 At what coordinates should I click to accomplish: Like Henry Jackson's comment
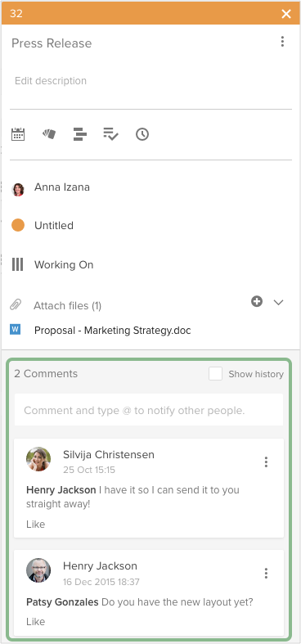pos(36,621)
